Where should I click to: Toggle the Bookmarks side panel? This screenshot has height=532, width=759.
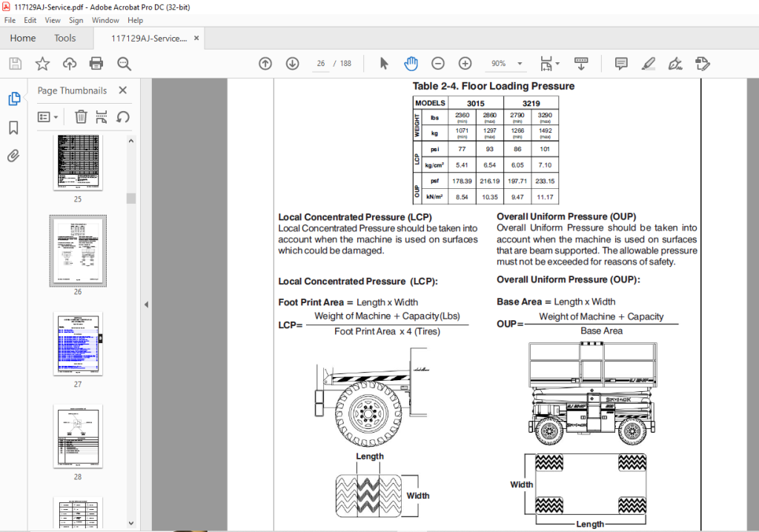click(13, 127)
